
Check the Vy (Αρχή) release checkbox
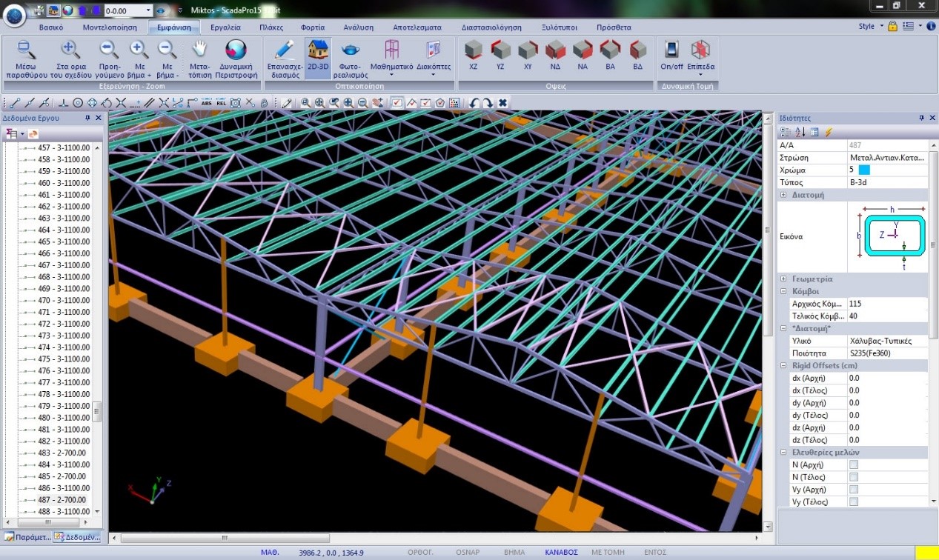[x=853, y=490]
